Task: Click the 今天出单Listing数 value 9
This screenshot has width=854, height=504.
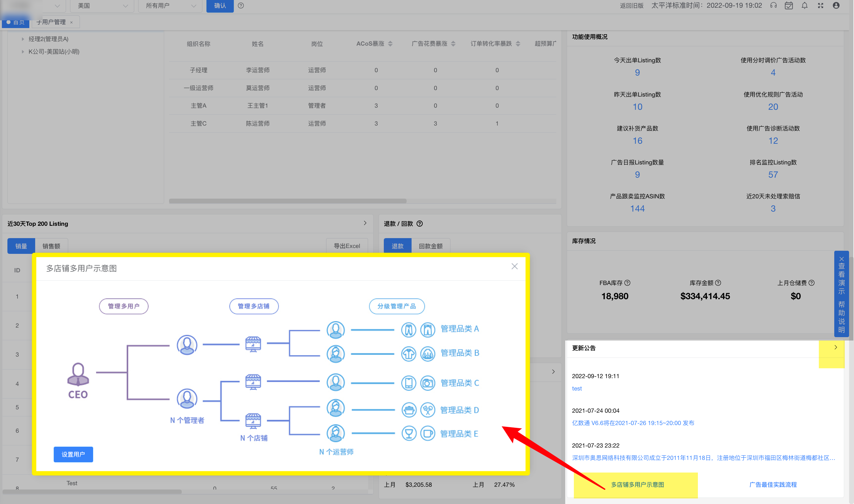Action: (x=637, y=72)
